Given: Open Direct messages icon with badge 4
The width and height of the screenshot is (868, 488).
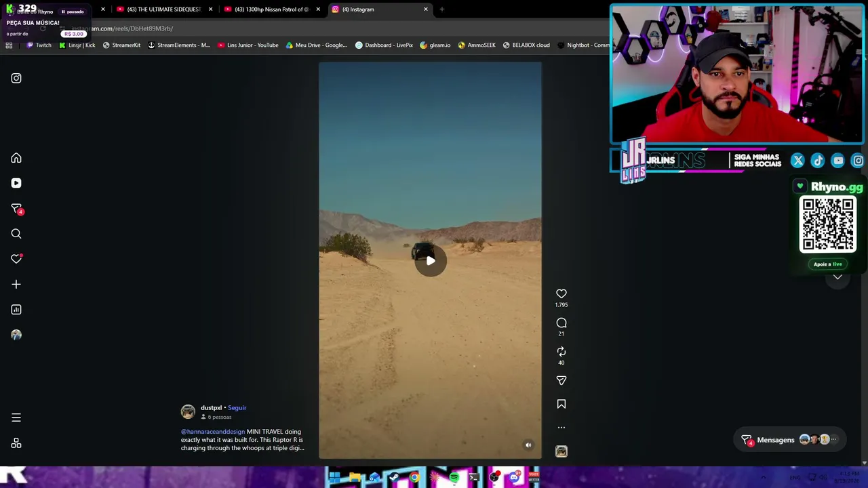Looking at the screenshot, I should pos(16,209).
